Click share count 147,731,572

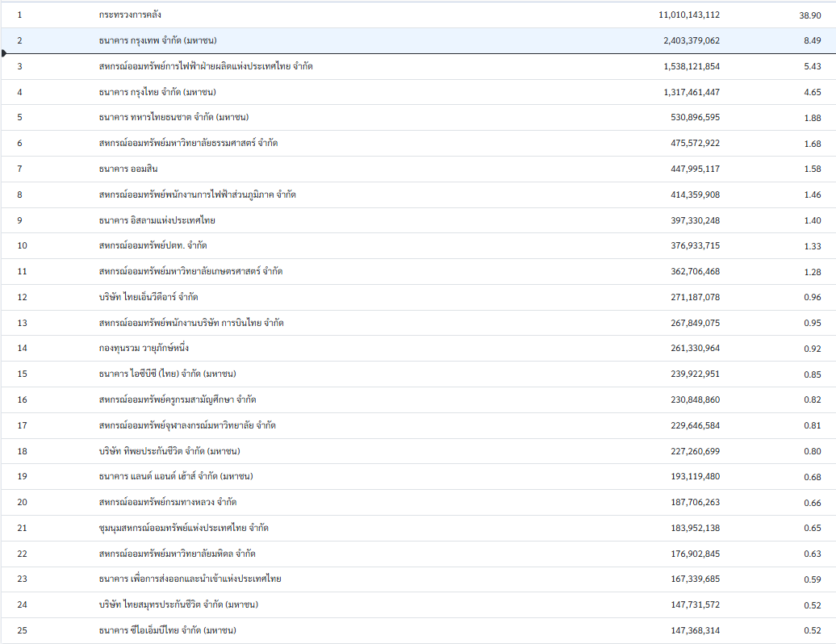pyautogui.click(x=696, y=604)
